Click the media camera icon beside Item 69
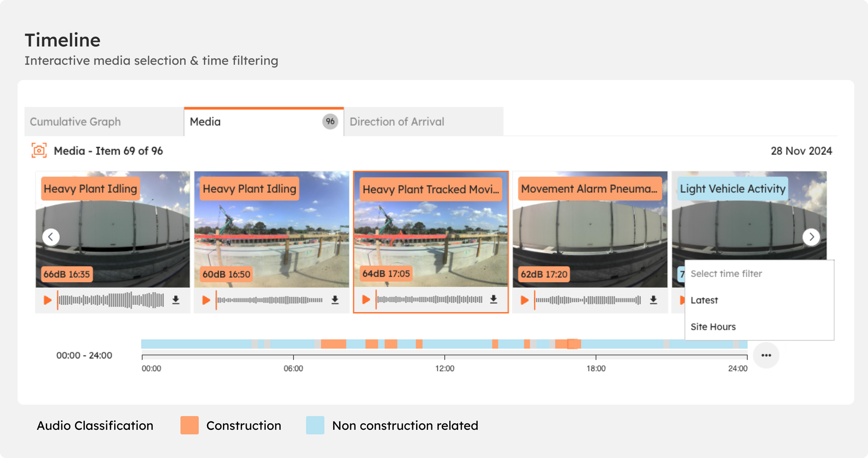Viewport: 868px width, 458px height. [x=39, y=151]
